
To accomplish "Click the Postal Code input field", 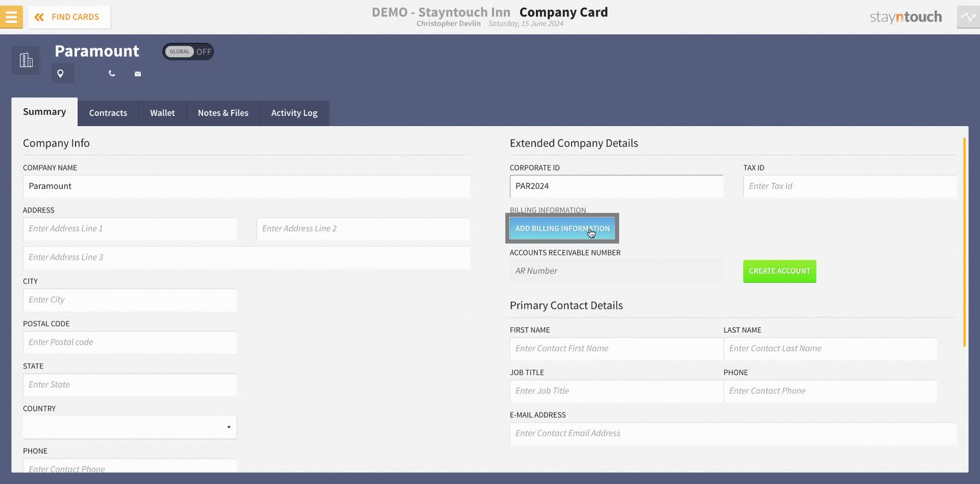I will point(130,342).
